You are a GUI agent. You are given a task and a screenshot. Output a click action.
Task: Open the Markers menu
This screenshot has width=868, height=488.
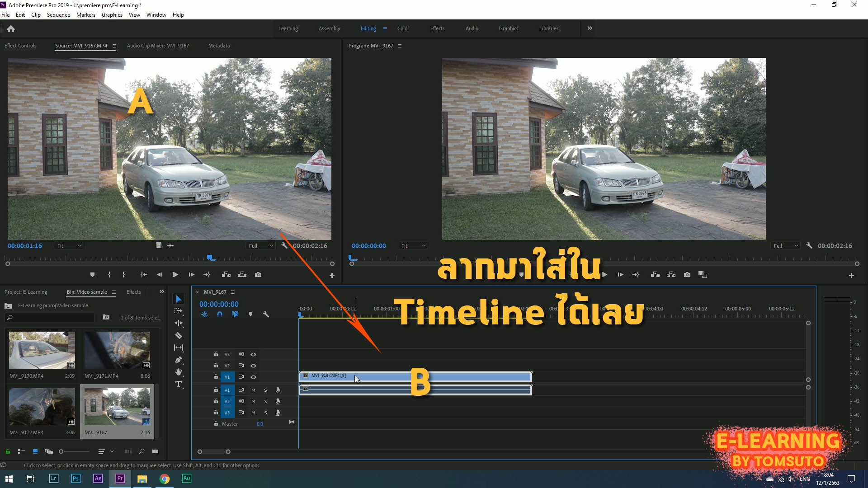coord(86,14)
